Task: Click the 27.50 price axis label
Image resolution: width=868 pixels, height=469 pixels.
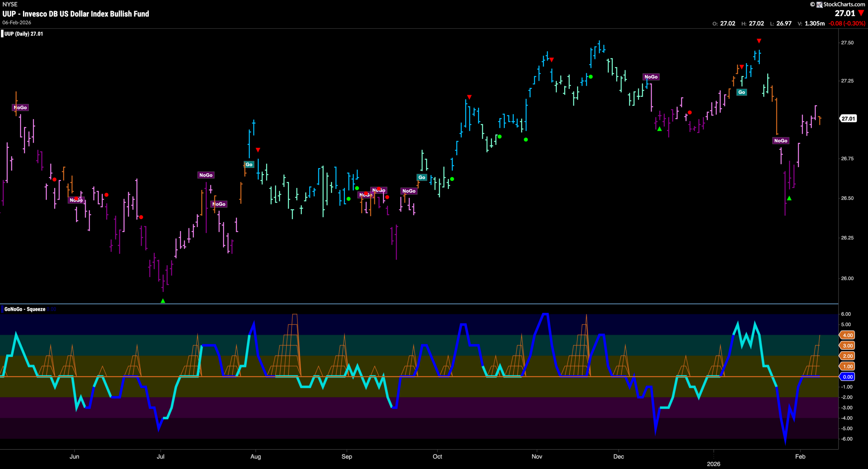Action: tap(847, 43)
